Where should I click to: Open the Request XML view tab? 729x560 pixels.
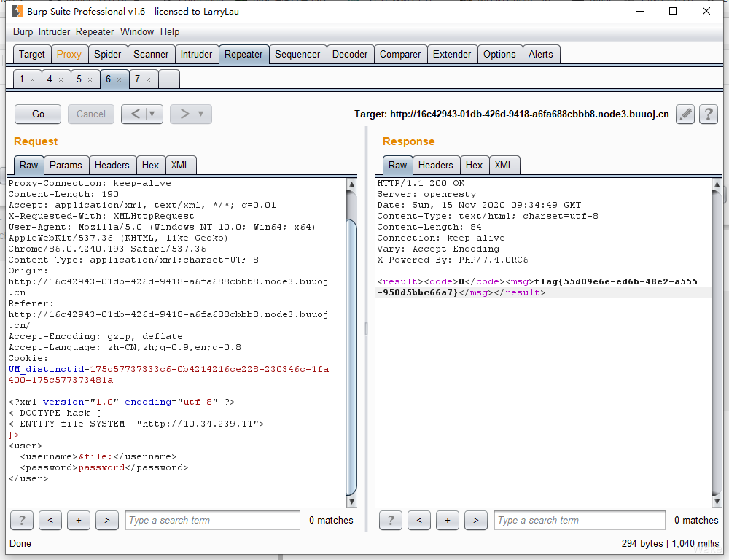tap(180, 165)
